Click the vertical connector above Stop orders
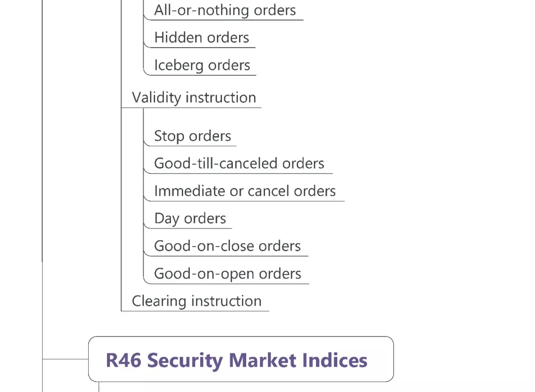535x392 pixels. tap(144, 119)
